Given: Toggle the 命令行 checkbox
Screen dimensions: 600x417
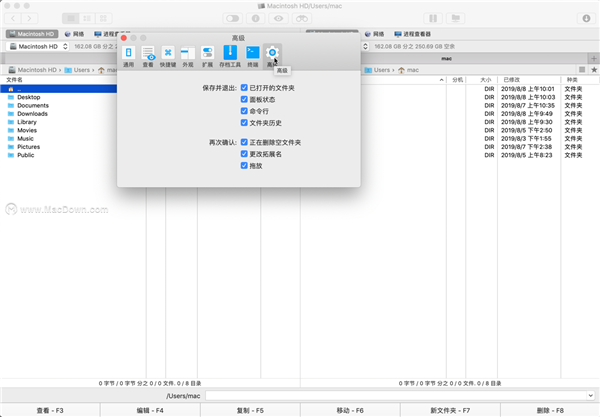Looking at the screenshot, I should point(244,111).
